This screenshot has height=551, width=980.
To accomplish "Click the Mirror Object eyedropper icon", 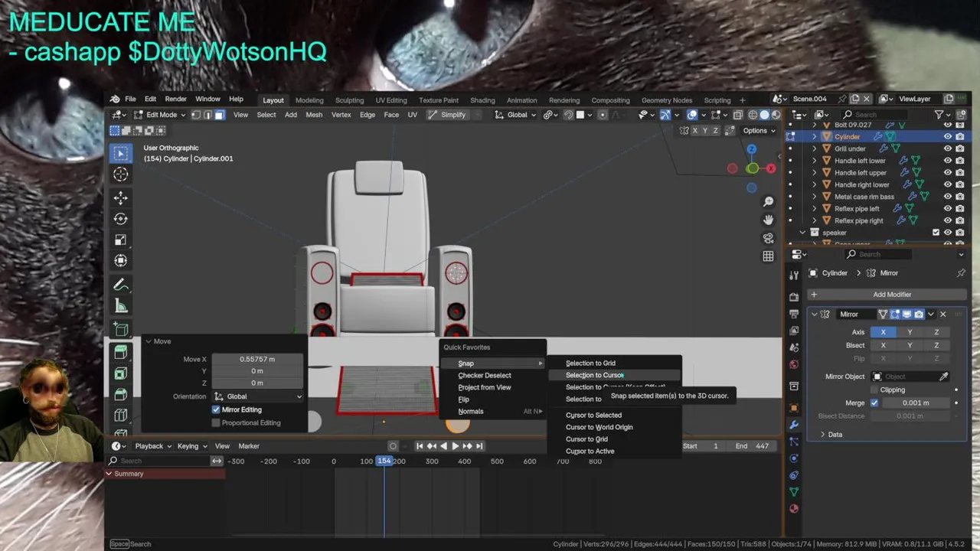I will [x=943, y=377].
